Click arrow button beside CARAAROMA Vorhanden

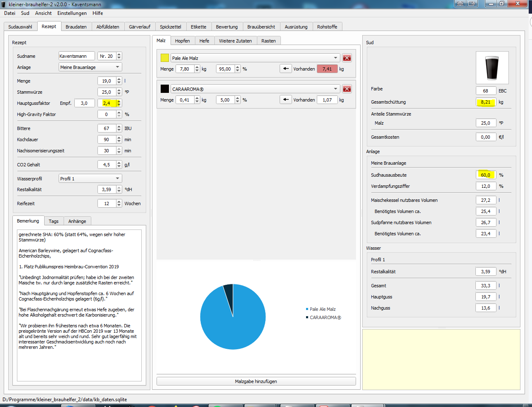(x=285, y=99)
